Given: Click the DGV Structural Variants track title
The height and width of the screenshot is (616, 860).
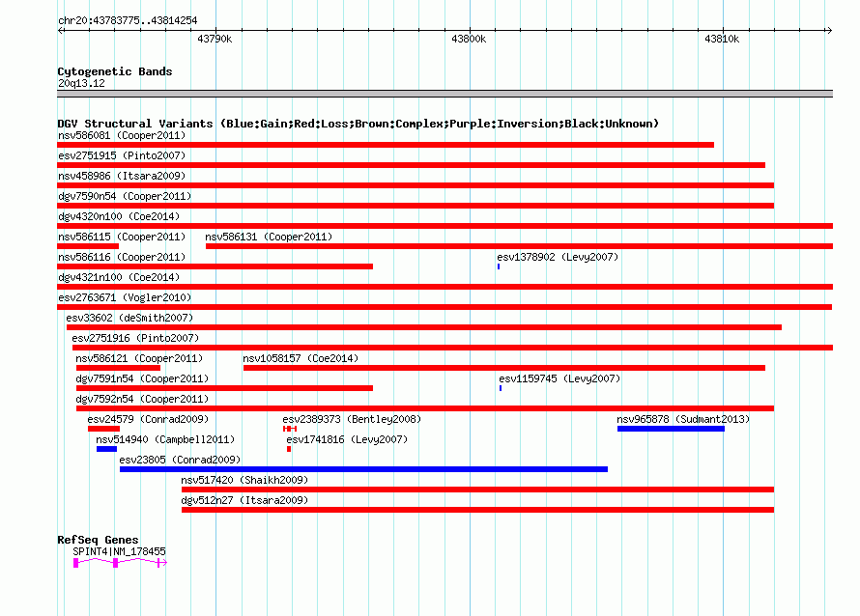Looking at the screenshot, I should (x=358, y=124).
